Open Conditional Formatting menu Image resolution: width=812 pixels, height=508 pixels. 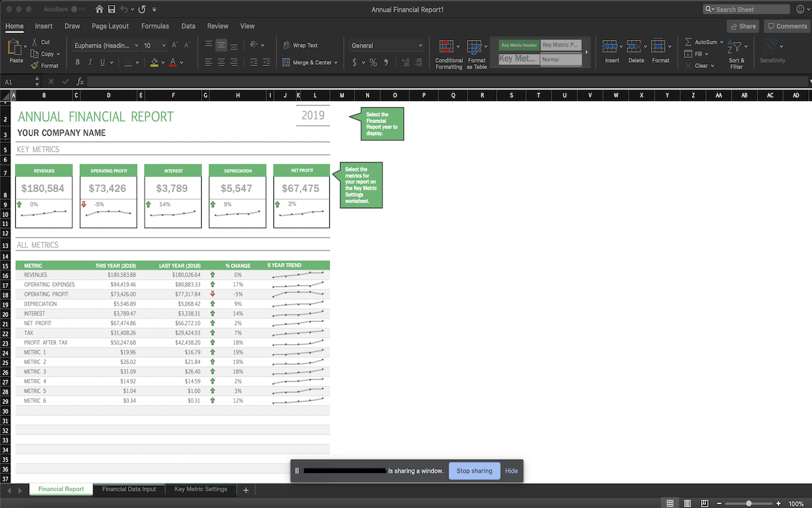click(x=449, y=55)
